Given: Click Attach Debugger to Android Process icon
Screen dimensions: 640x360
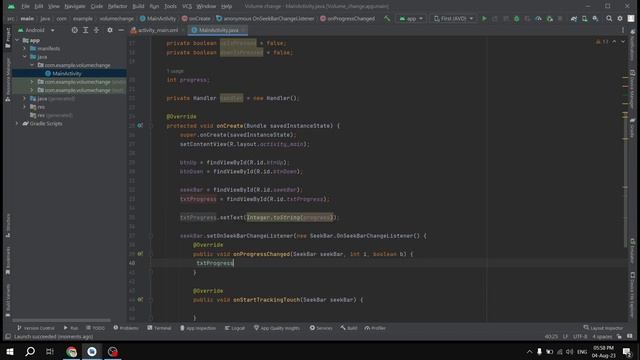Looking at the screenshot, I should point(550,18).
